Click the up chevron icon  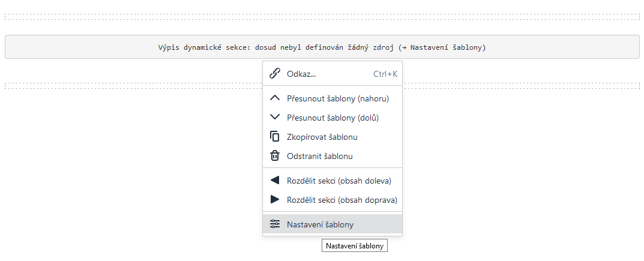click(275, 98)
